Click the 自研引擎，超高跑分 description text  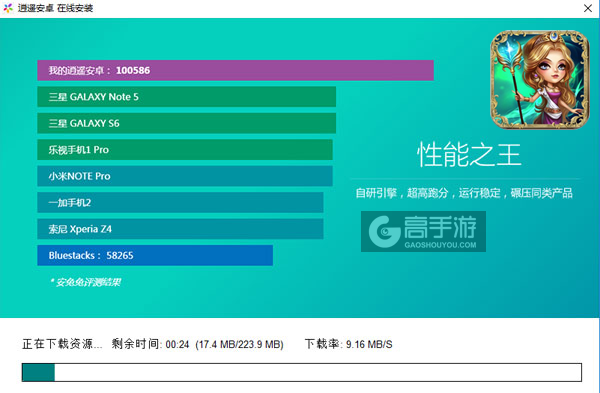click(464, 193)
